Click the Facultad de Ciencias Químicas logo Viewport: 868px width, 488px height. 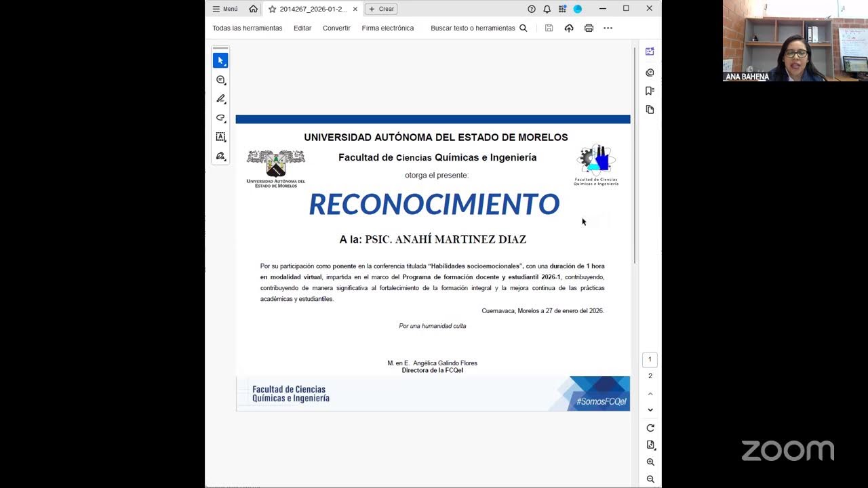coord(596,165)
